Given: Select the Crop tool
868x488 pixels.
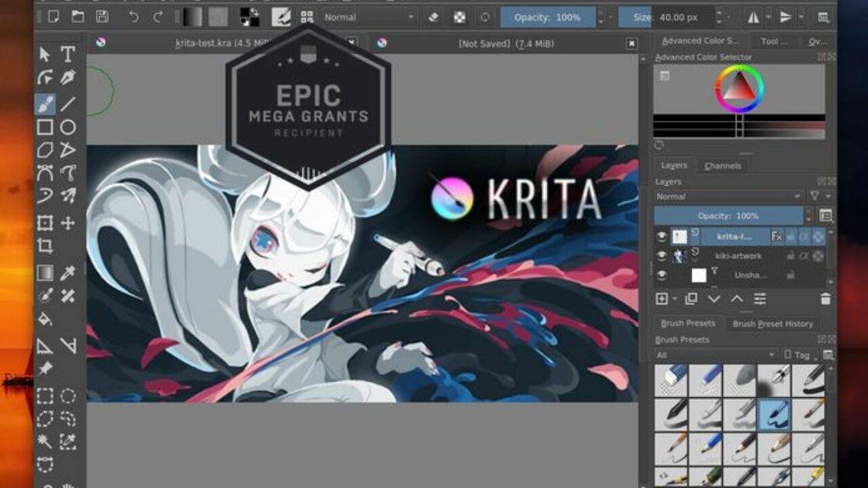Looking at the screenshot, I should (x=45, y=246).
